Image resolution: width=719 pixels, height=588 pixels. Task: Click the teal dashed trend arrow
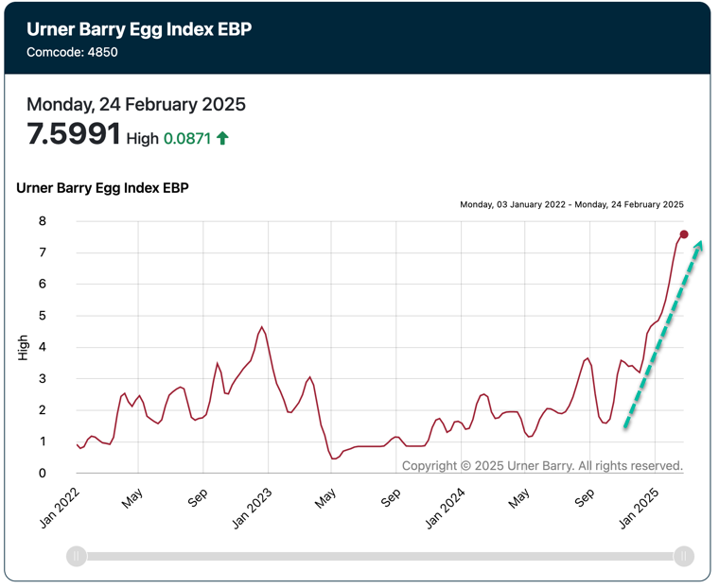click(663, 335)
